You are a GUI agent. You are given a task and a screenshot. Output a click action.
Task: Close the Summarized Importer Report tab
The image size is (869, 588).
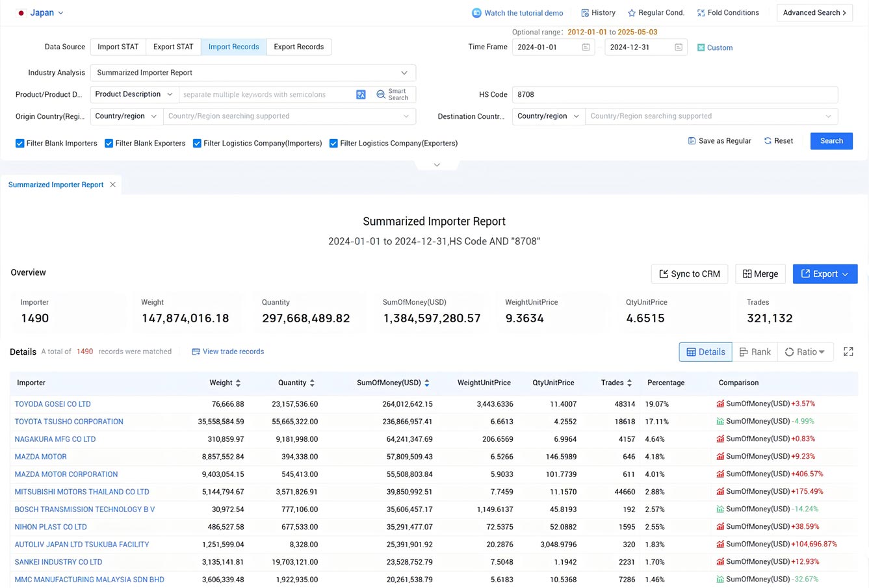point(113,185)
